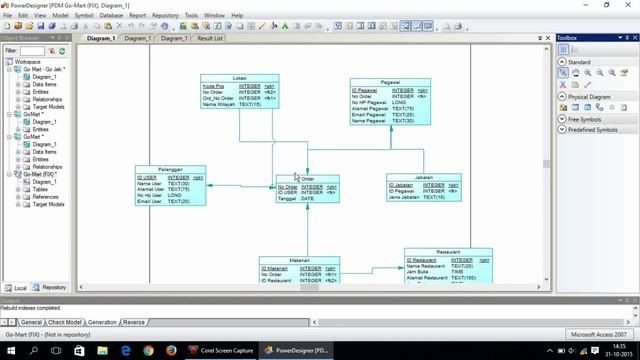Open Firefox from taskbar
The width and height of the screenshot is (640, 360).
click(x=171, y=351)
